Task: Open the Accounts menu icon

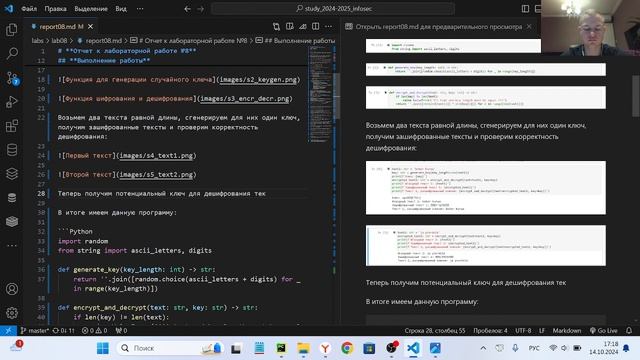Action: click(x=12, y=289)
